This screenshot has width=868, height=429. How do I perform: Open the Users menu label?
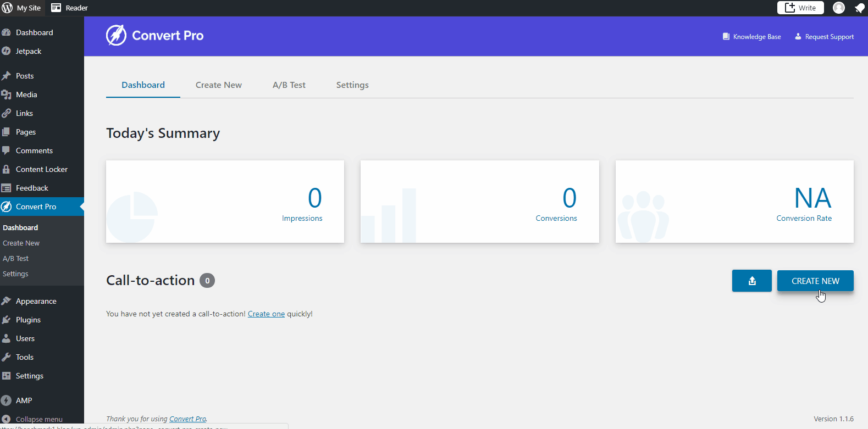(25, 338)
